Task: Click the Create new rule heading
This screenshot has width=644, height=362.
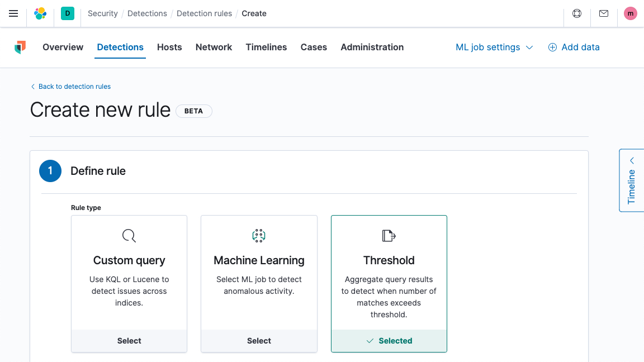Action: tap(100, 110)
